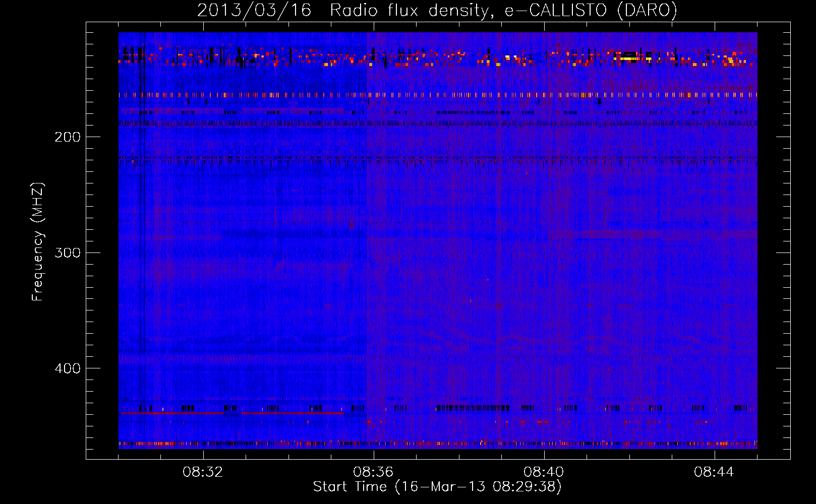Click the 08:32 time tick label
The height and width of the screenshot is (504, 816).
tap(203, 472)
